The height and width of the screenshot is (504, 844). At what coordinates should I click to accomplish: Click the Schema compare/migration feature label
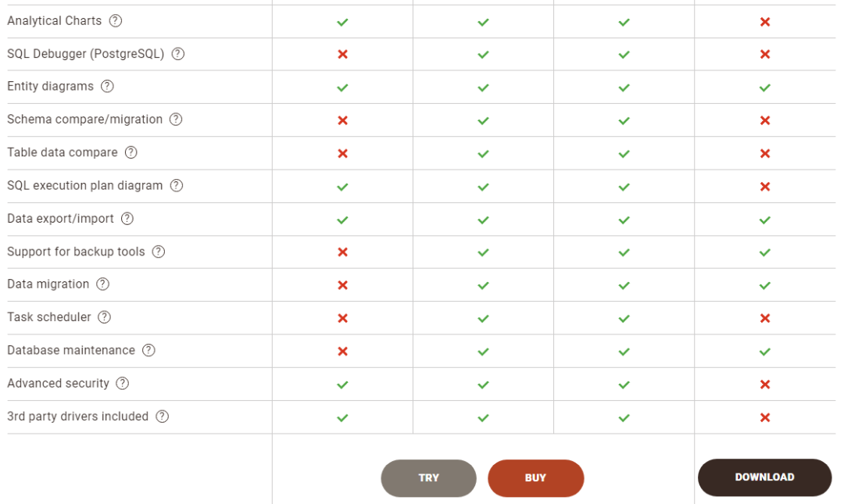click(x=85, y=120)
